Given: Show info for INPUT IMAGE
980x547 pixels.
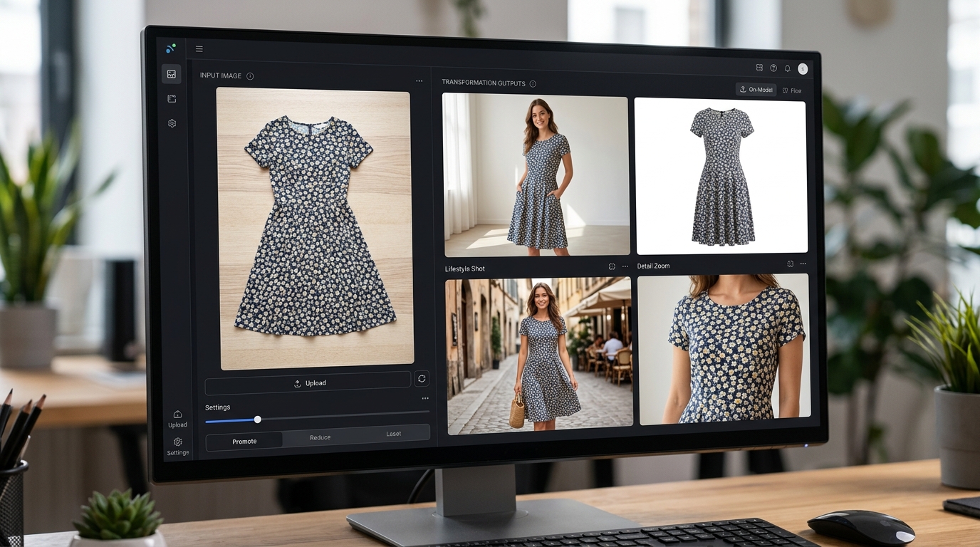Looking at the screenshot, I should (x=250, y=76).
